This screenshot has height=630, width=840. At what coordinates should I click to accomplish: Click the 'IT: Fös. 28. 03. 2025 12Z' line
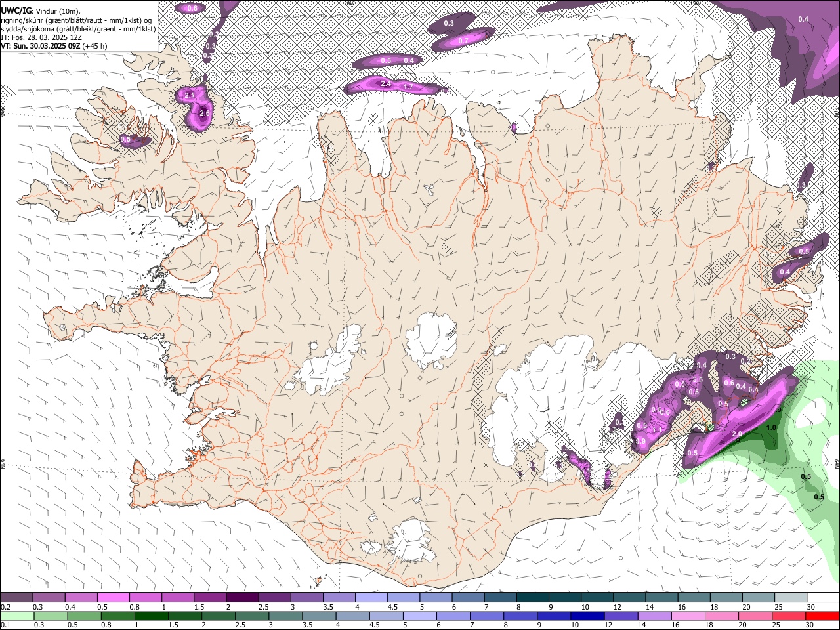click(x=41, y=37)
